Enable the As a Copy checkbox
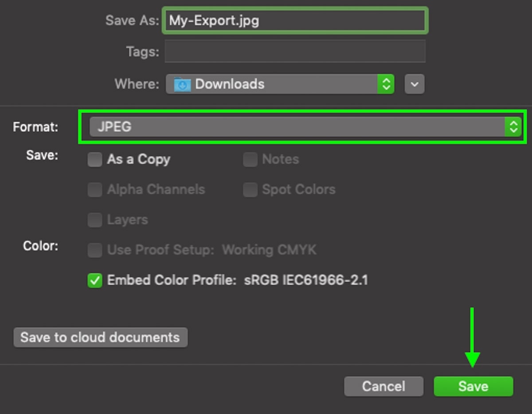Viewport: 532px width, 414px height. 95,160
